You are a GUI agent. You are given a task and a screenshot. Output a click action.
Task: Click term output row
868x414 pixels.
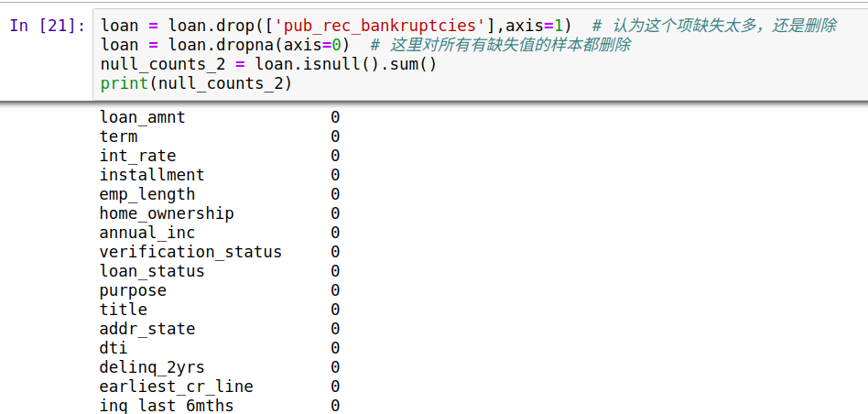[x=220, y=136]
